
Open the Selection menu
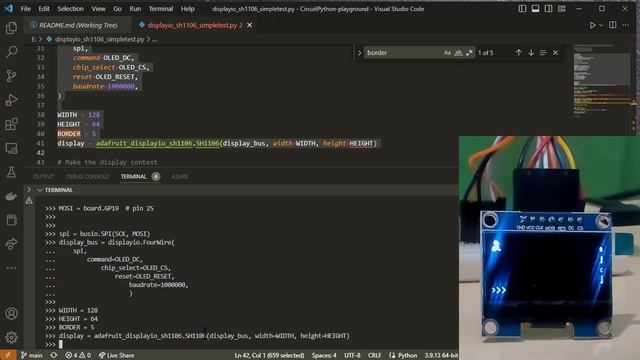[70, 9]
